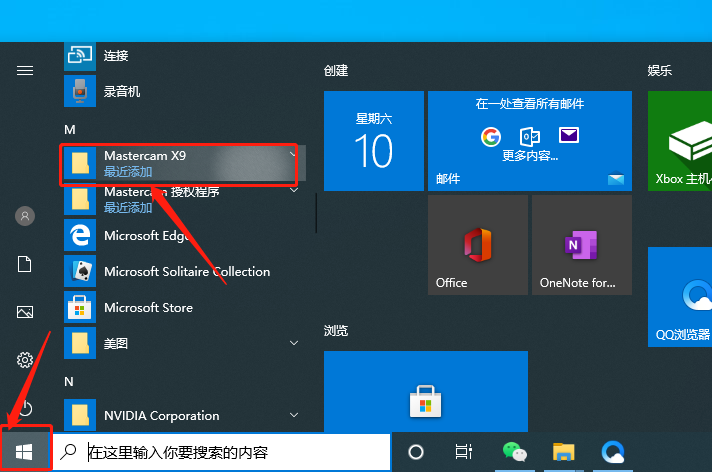Click the app list scrollbar
712x472 pixels.
pyautogui.click(x=316, y=213)
